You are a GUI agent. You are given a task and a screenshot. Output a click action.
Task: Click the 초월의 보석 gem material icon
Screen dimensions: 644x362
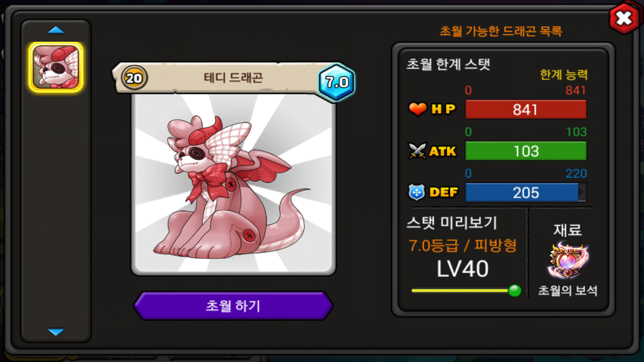tap(569, 260)
